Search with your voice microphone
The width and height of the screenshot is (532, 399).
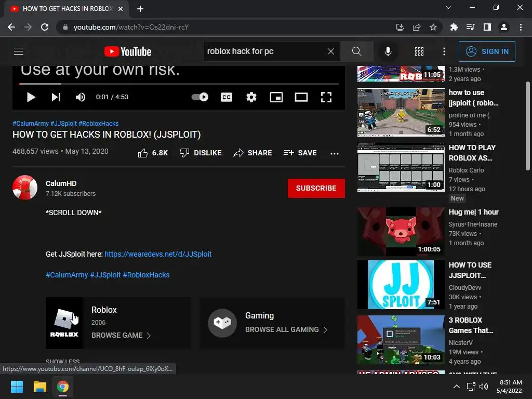(388, 51)
